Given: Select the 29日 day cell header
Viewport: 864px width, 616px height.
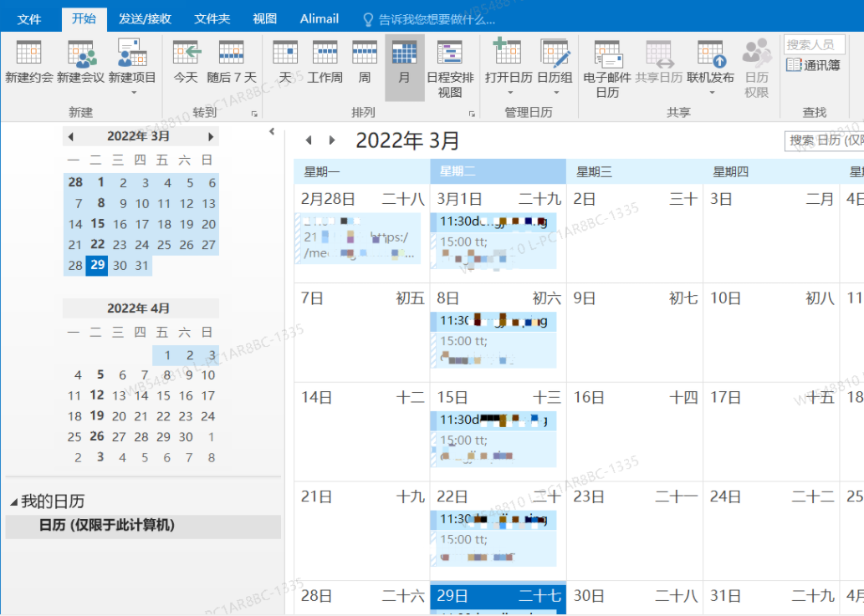Looking at the screenshot, I should (x=498, y=596).
